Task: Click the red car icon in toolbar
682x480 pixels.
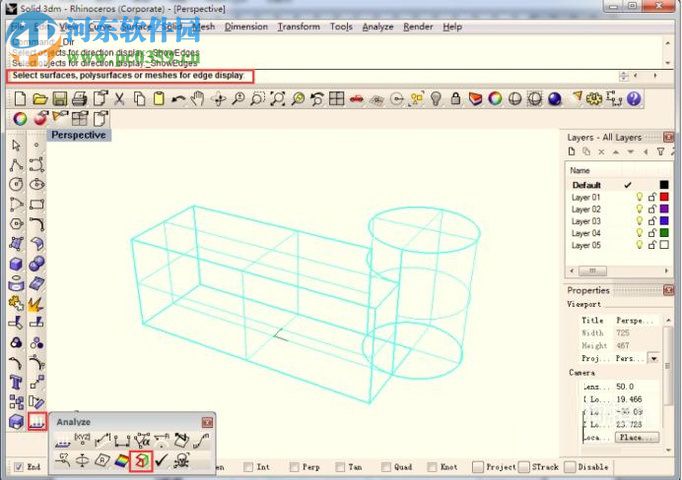Action: coord(356,100)
